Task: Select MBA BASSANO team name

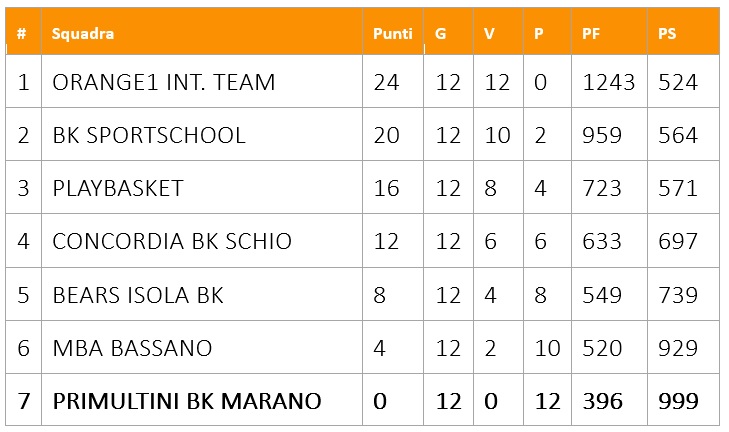Action: (x=132, y=348)
